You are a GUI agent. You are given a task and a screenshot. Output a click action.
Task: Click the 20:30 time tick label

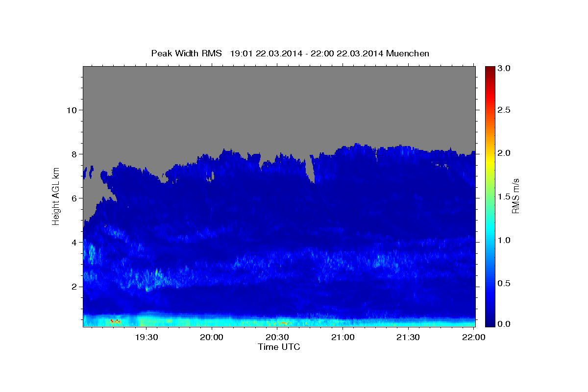tap(277, 337)
